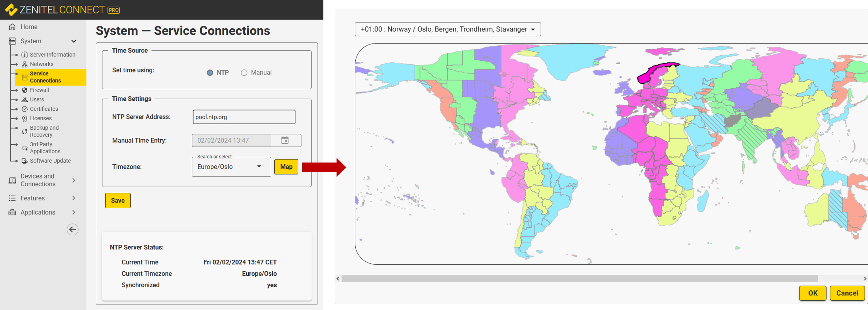Select NTP as time source

pos(210,72)
